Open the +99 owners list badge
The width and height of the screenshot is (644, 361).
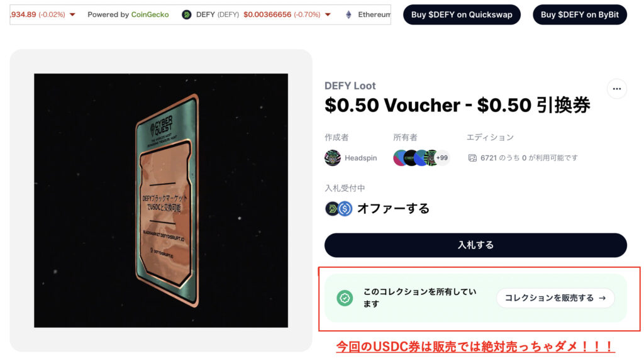(442, 158)
